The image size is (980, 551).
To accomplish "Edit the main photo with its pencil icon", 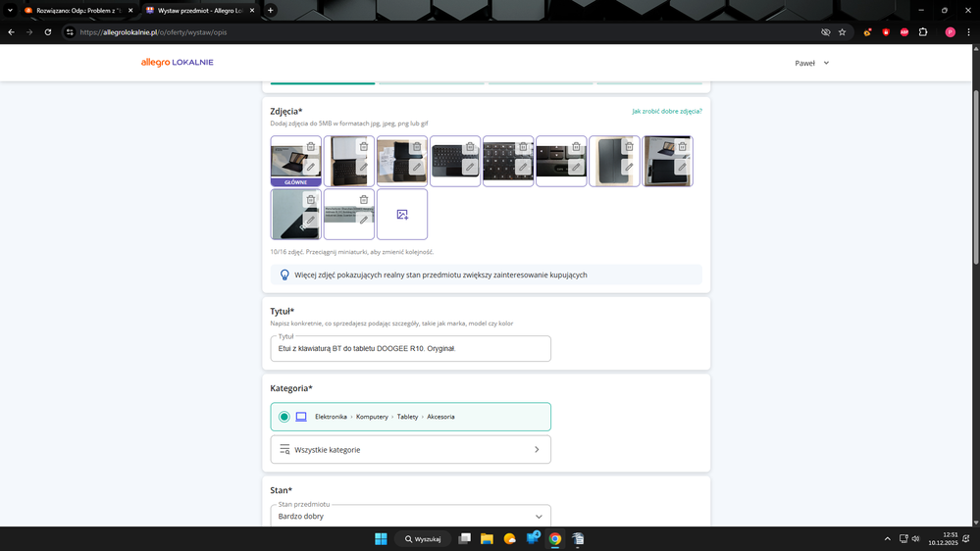I will coord(311,168).
